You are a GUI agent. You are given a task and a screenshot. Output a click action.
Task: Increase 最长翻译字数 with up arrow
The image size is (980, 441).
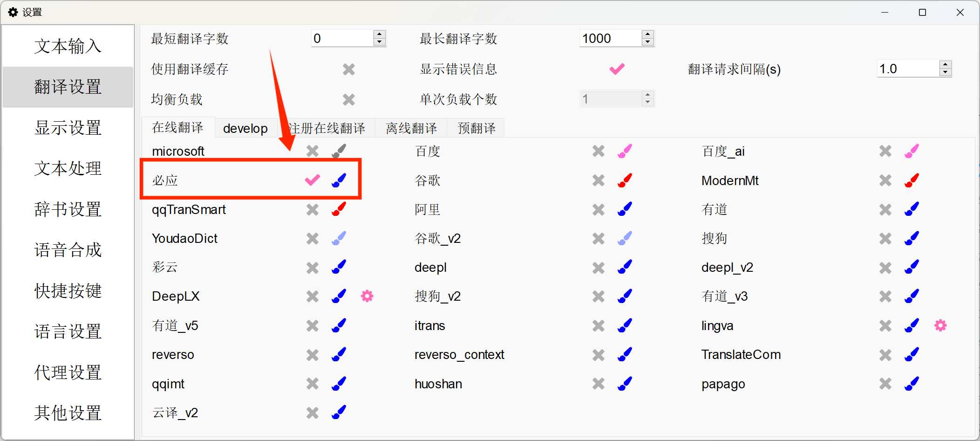click(648, 34)
